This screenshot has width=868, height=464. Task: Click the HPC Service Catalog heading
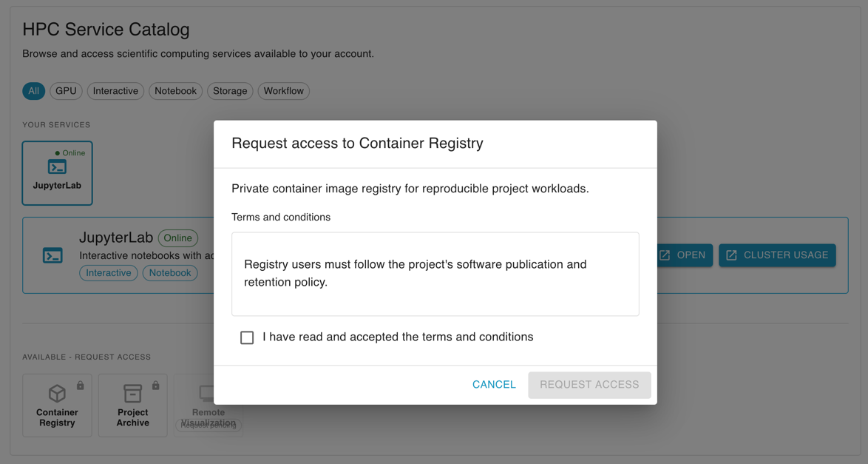pyautogui.click(x=106, y=30)
